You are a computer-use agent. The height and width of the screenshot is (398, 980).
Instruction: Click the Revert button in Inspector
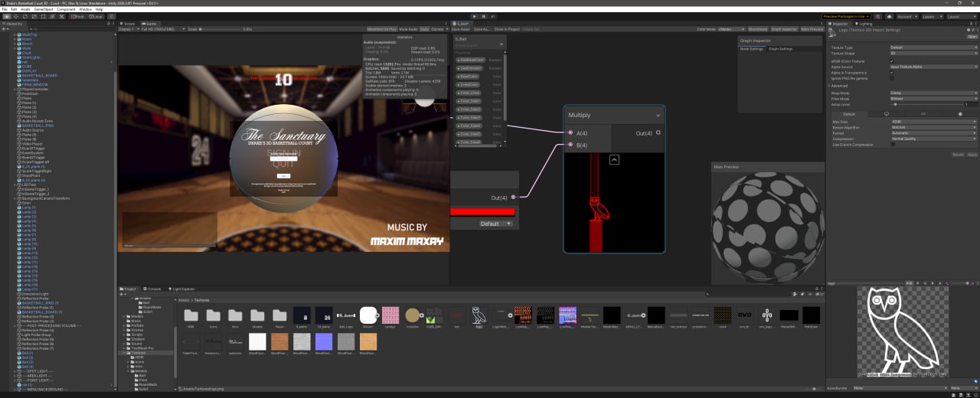[x=958, y=154]
